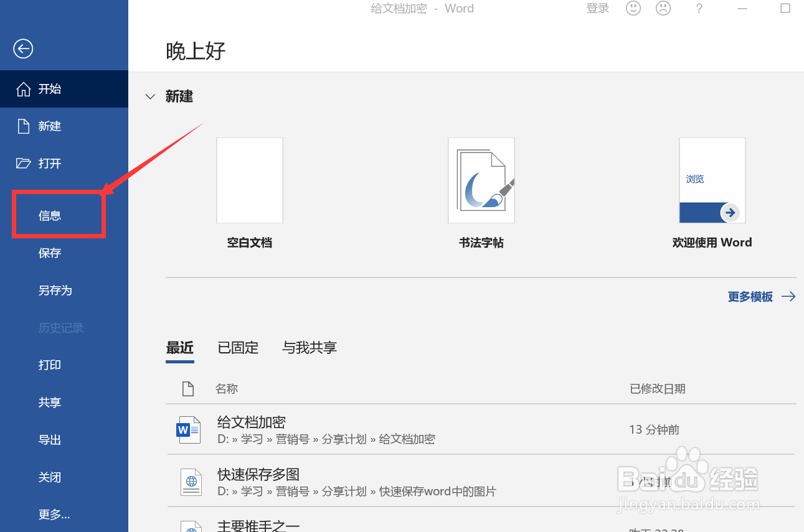
Task: Click the arrow next to 更多模板
Action: click(788, 297)
